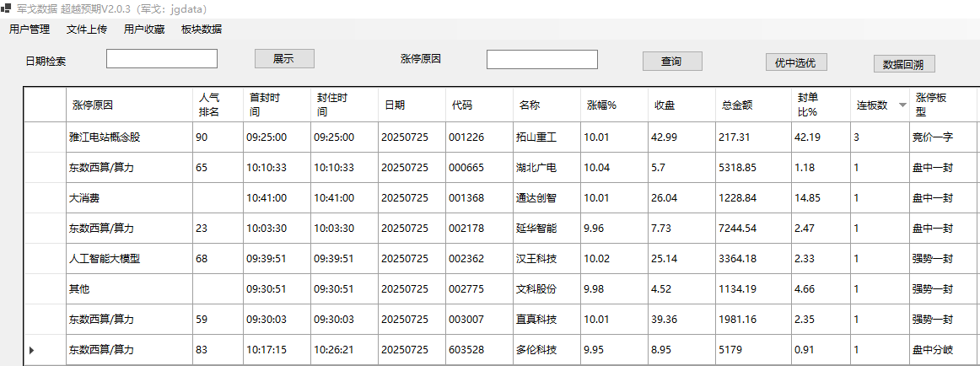Sort by the 名称 column header
This screenshot has height=366, width=980.
pos(547,105)
